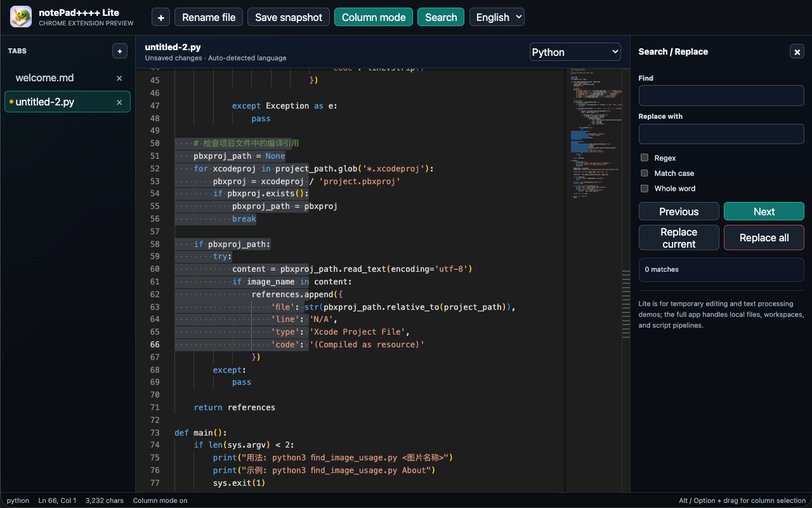Click Rename file button
Image resolution: width=812 pixels, height=508 pixels.
(x=209, y=18)
